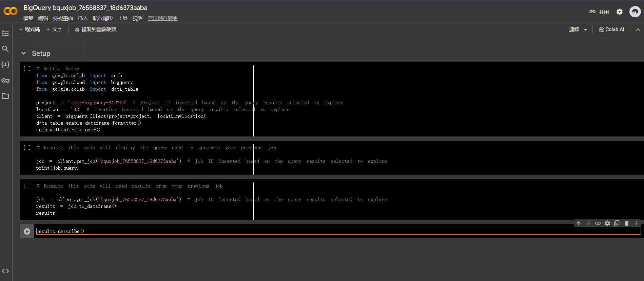Open the search and replace sidebar icon

coord(5,49)
